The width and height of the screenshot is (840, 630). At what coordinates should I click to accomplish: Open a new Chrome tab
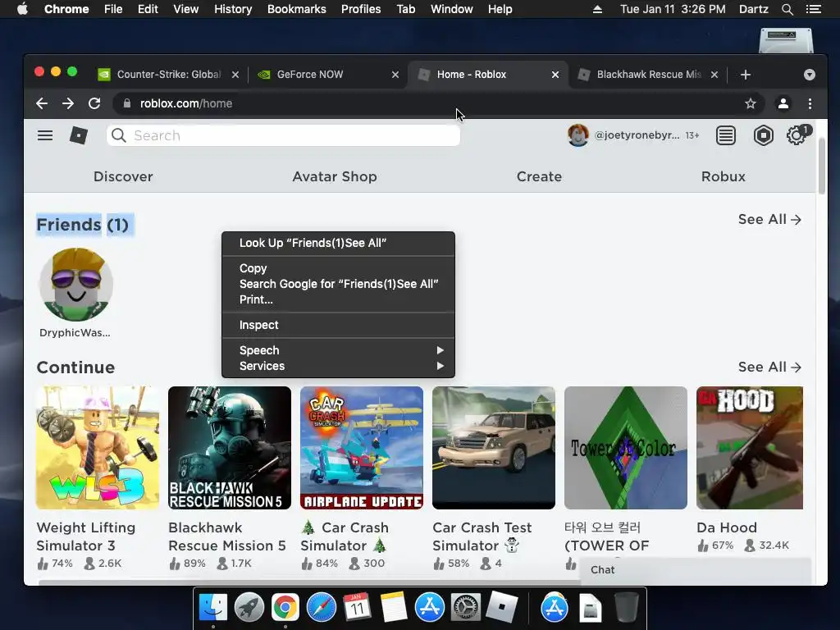745,75
